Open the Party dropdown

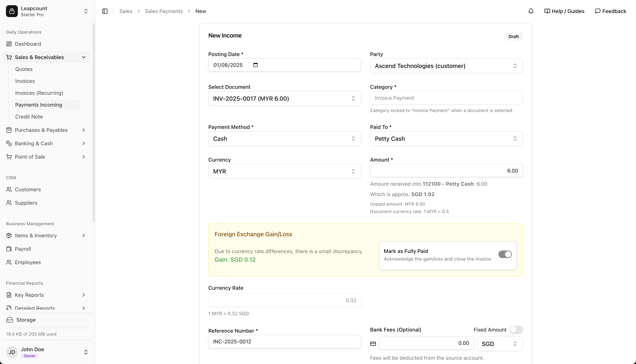click(x=446, y=66)
